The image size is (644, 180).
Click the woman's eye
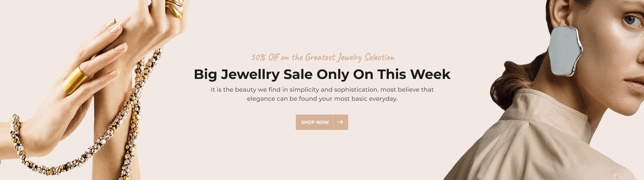click(631, 20)
